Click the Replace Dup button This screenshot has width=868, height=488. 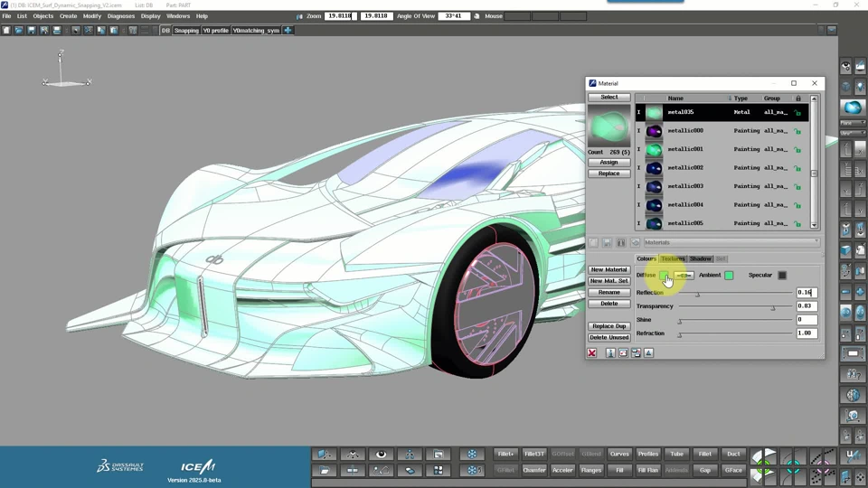point(609,326)
